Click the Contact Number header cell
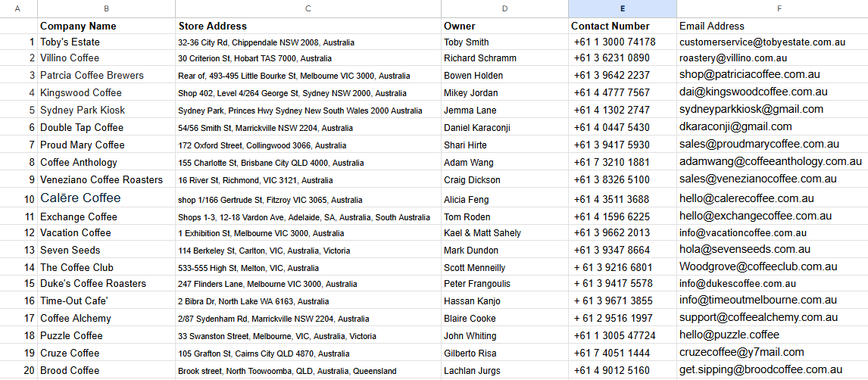868x380 pixels. [622, 26]
